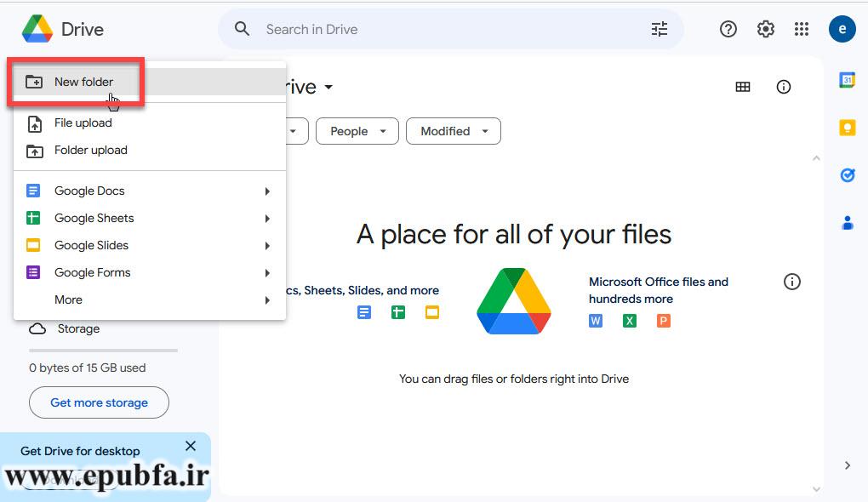The width and height of the screenshot is (868, 502).
Task: Expand Google Slides submenu arrow
Action: click(267, 246)
